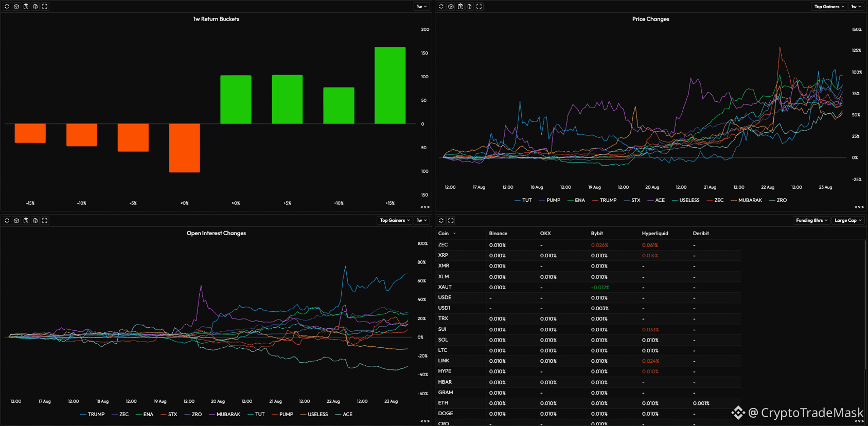Open the Funding 8hrs dropdown
Screen dimensions: 868x426
[811, 221]
